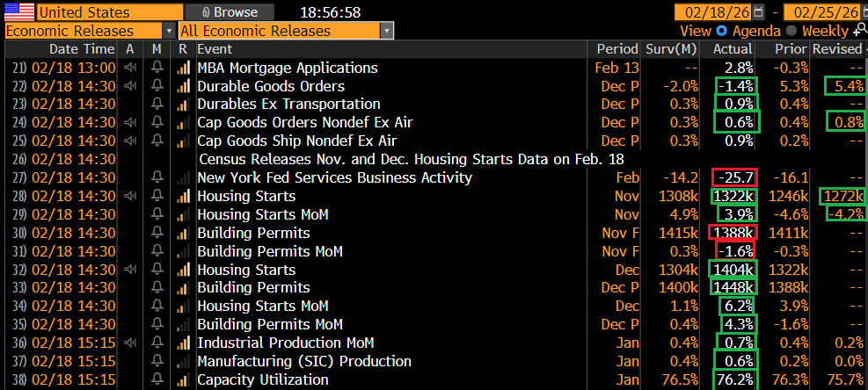Click relevance bars icon for Durables Ex Transportation
868x390 pixels.
point(184,105)
